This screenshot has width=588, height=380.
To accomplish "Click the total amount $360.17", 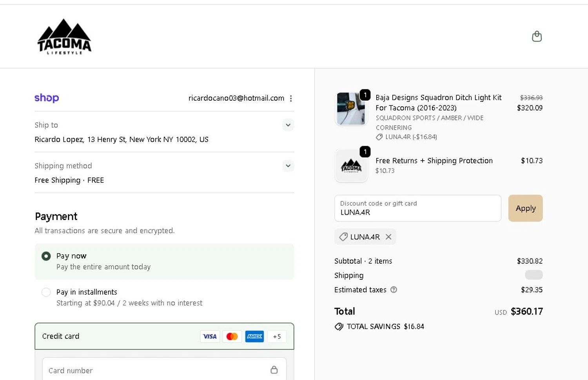I will click(x=526, y=311).
